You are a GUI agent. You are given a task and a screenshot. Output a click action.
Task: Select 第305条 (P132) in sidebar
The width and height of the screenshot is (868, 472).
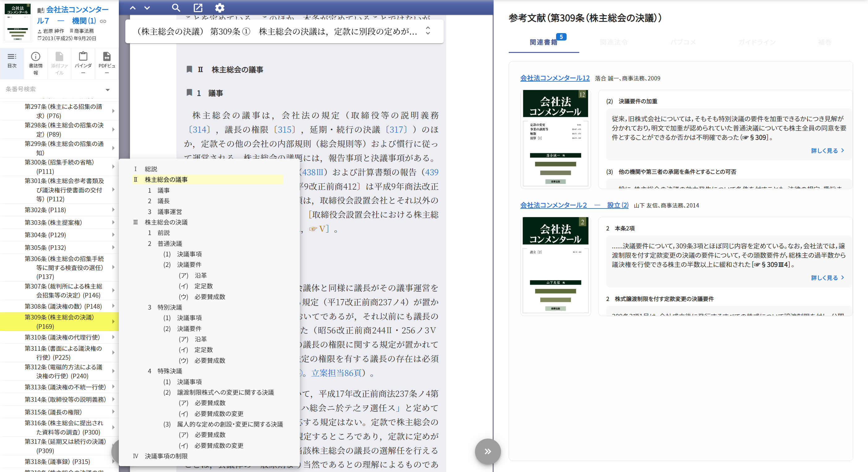pyautogui.click(x=45, y=248)
